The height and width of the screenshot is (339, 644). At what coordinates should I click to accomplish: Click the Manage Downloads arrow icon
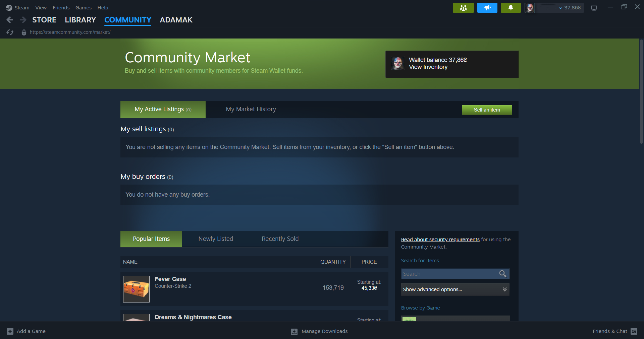294,332
